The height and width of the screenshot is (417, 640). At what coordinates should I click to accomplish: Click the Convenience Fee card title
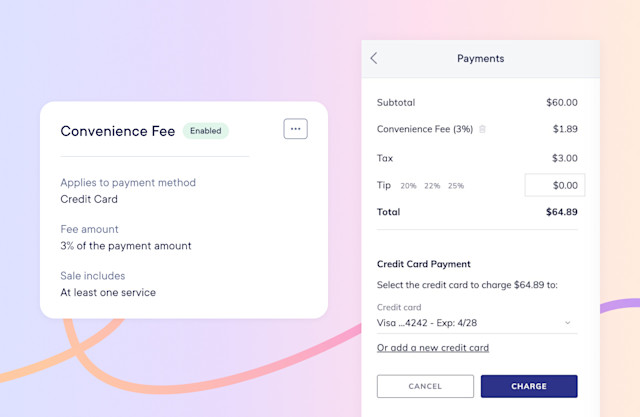pos(118,131)
